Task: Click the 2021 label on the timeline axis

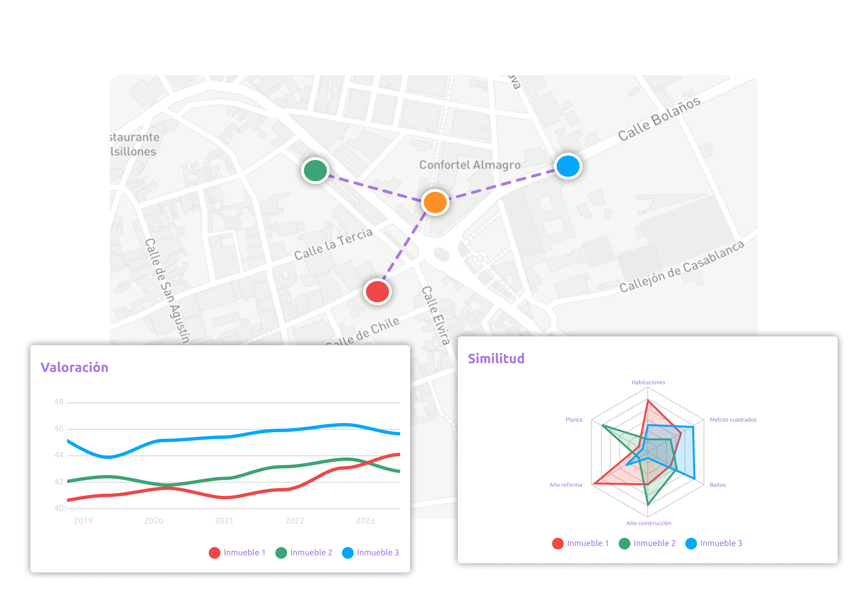Action: click(224, 521)
